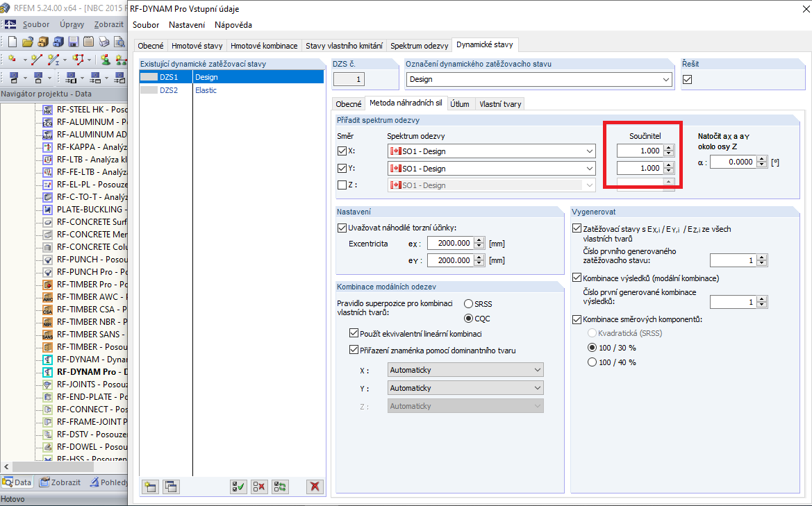This screenshot has height=506, width=812.
Task: Open the Project Manager brown cabinet icon
Action: click(x=43, y=42)
